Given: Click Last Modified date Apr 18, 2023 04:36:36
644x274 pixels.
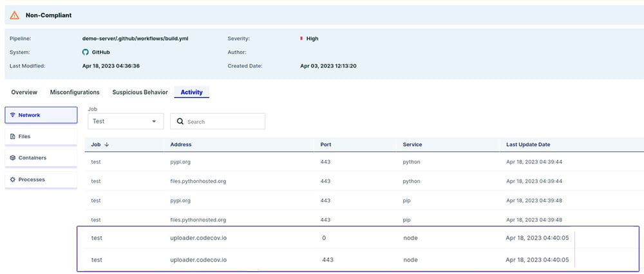Looking at the screenshot, I should coord(111,66).
